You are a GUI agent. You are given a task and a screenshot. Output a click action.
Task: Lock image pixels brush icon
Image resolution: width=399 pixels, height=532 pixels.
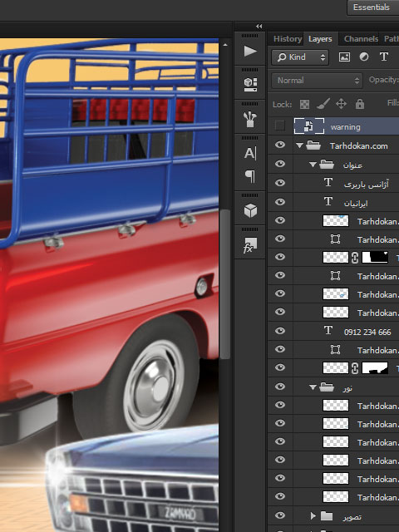click(x=323, y=104)
